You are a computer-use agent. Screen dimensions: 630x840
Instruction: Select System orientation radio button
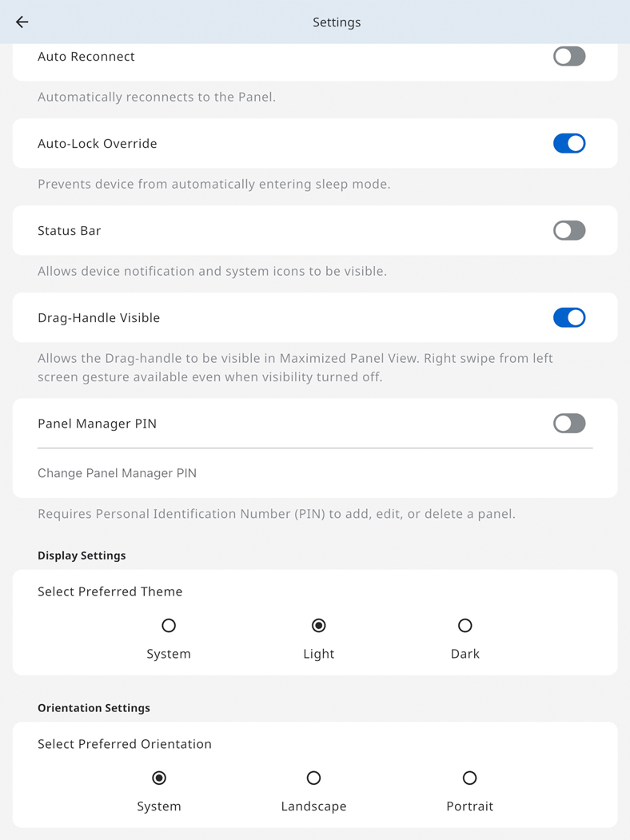pyautogui.click(x=159, y=778)
